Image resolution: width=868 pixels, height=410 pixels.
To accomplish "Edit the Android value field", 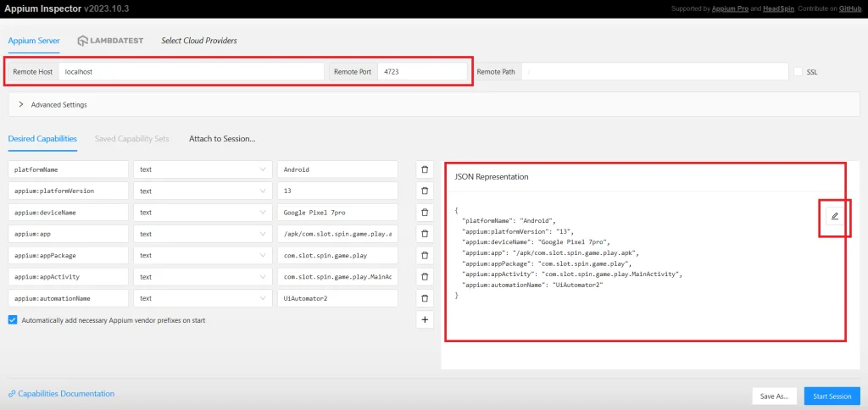I will [x=337, y=169].
